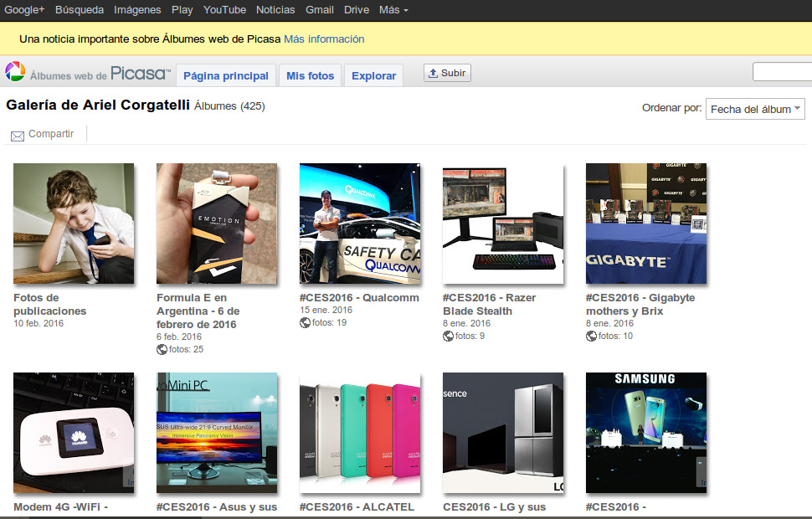Click the Picasa logo icon
Image resolution: width=812 pixels, height=519 pixels.
[x=15, y=73]
